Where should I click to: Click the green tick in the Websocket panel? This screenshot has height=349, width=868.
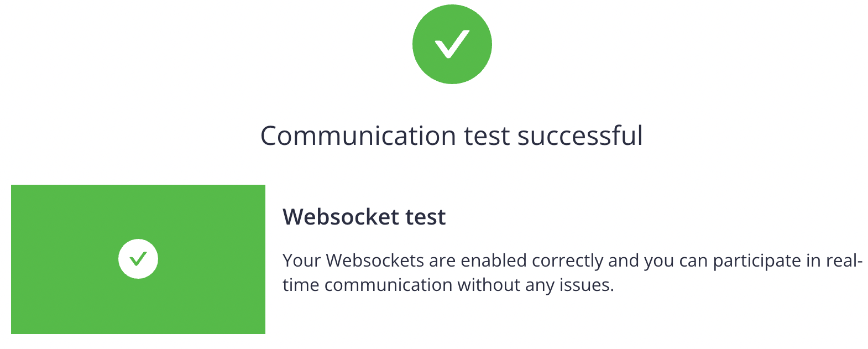click(x=138, y=258)
